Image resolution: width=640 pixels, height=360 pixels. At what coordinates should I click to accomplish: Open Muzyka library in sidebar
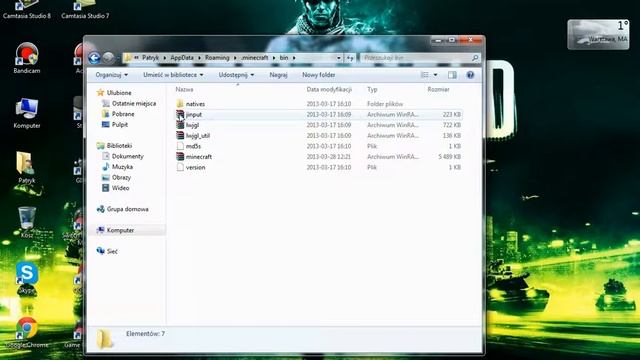(x=122, y=167)
